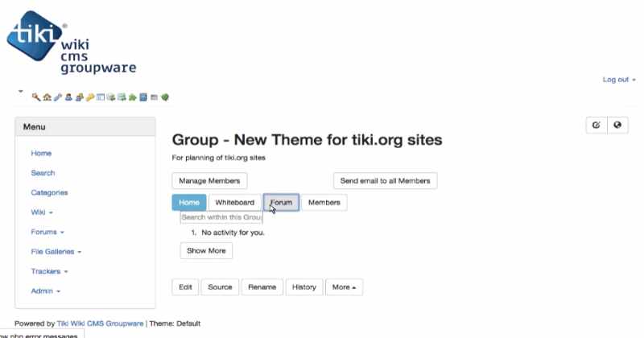644x338 pixels.
Task: Click the dark blue window icon
Action: tap(143, 97)
